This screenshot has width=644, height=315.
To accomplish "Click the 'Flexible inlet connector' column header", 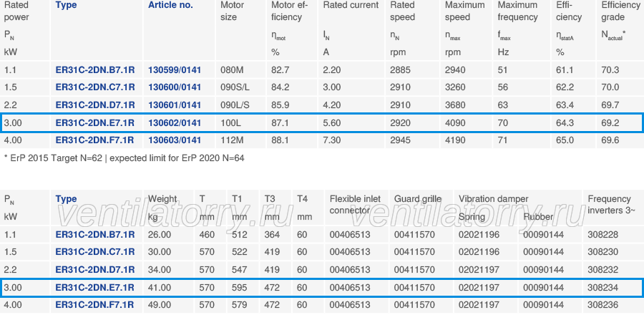I will tap(355, 204).
